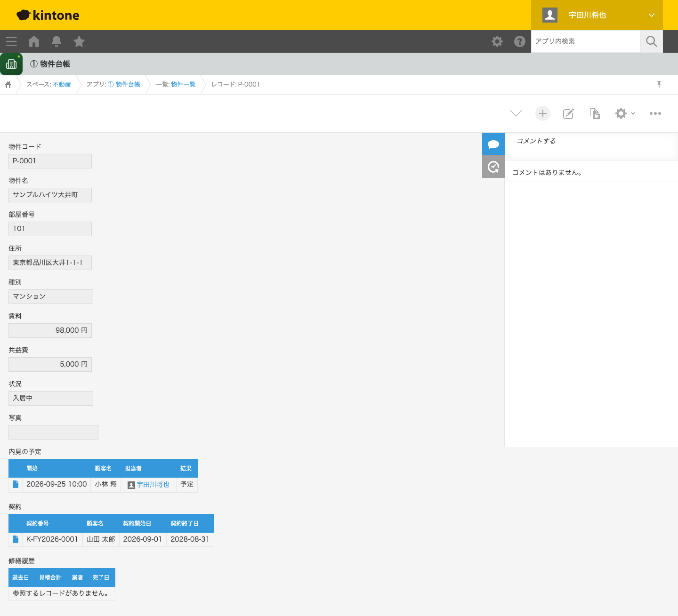Open the ① 物件台帳 app breadcrumb link

[x=124, y=84]
